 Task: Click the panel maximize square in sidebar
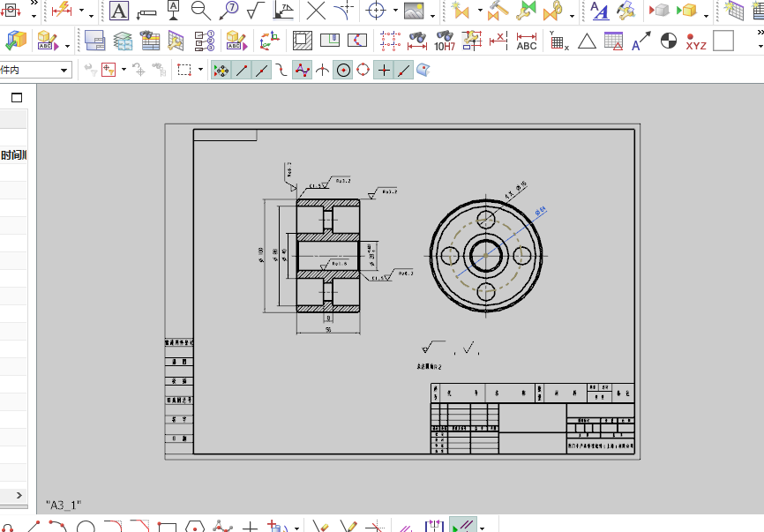(x=17, y=98)
